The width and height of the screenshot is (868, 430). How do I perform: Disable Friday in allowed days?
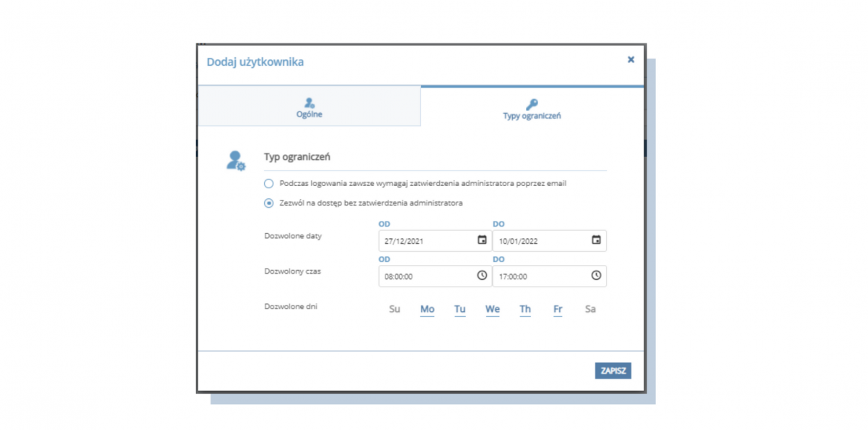point(558,309)
